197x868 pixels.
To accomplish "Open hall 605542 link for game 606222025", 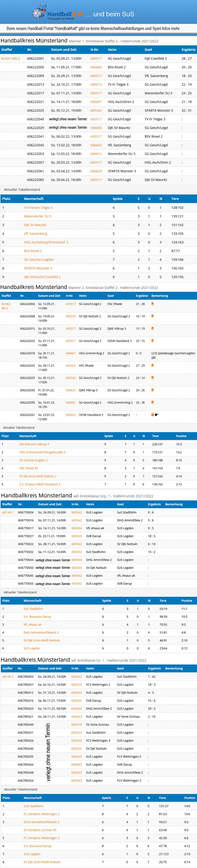I will [x=96, y=111].
